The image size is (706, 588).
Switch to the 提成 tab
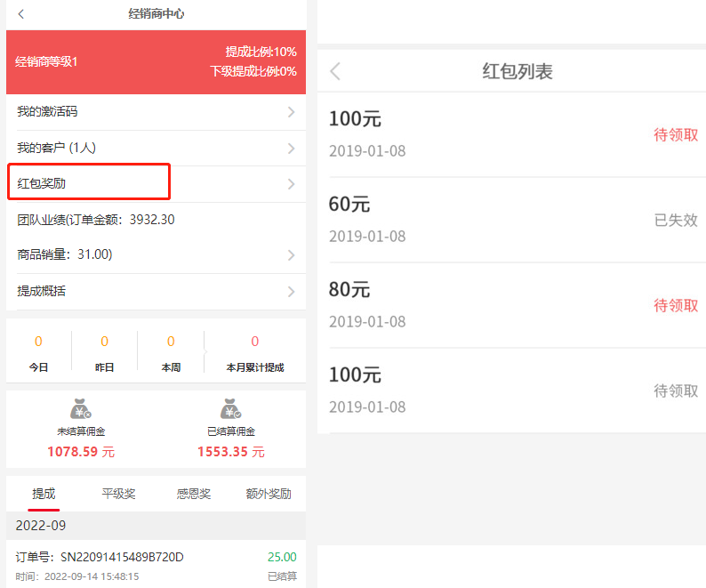click(44, 494)
